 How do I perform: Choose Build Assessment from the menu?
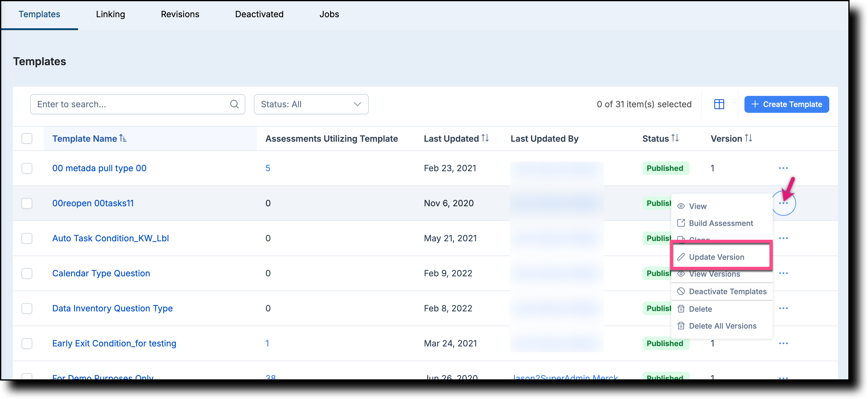coord(722,223)
